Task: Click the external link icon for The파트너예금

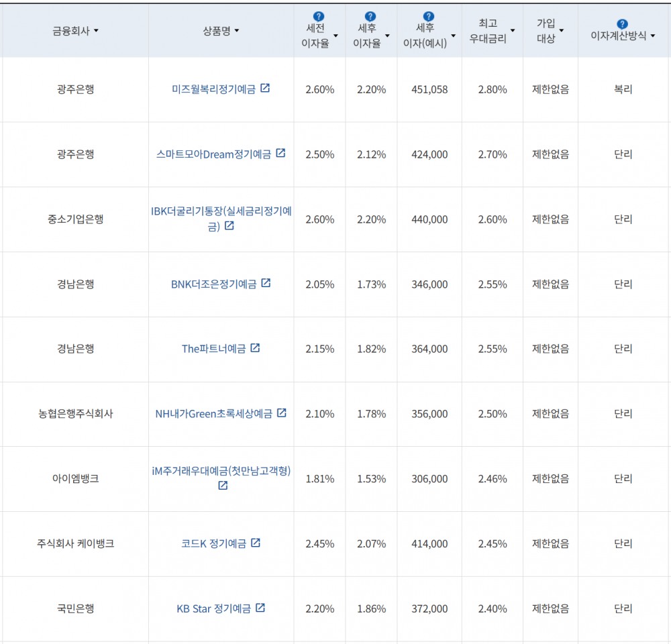Action: pos(254,347)
